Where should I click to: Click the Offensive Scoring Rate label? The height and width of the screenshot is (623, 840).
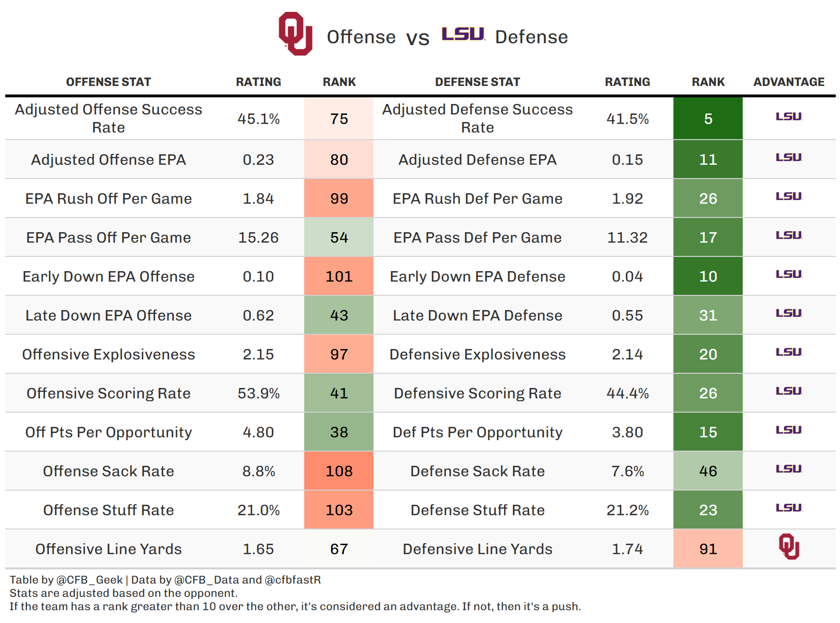[108, 393]
